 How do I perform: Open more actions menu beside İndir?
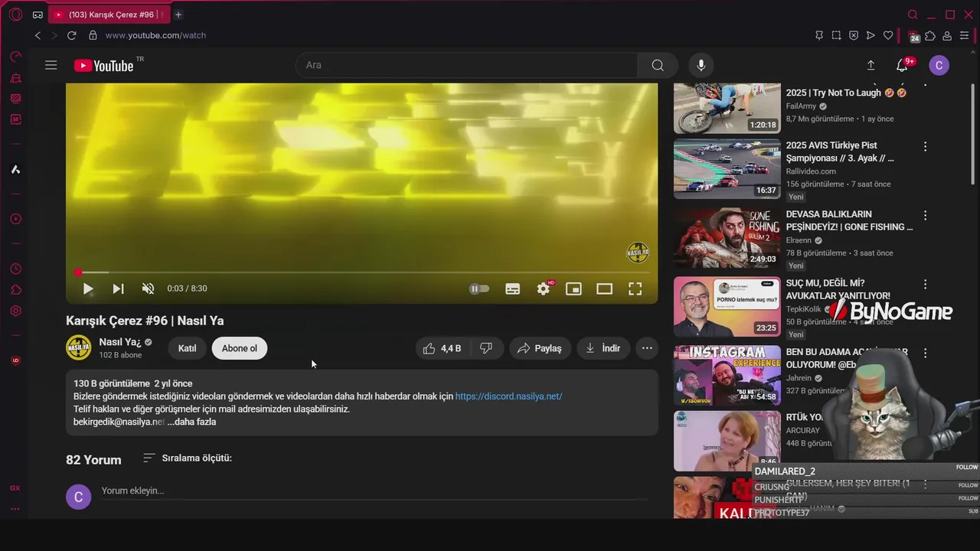[647, 348]
